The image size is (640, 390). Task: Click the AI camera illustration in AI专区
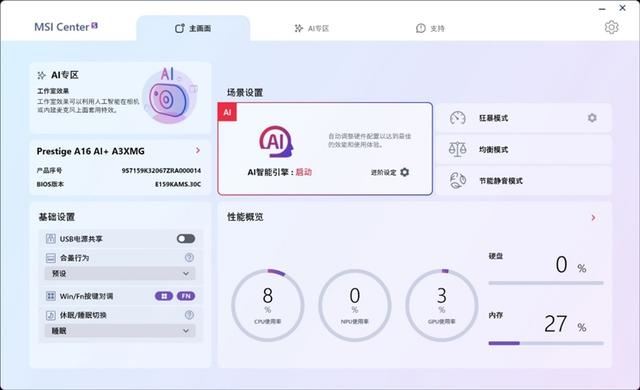coord(170,96)
